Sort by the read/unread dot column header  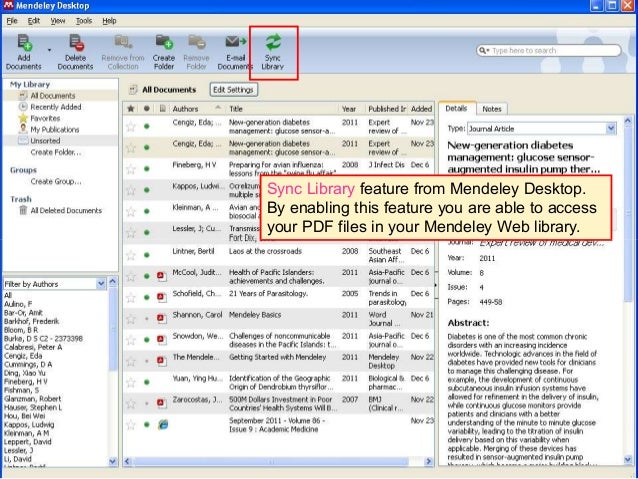coord(146,109)
